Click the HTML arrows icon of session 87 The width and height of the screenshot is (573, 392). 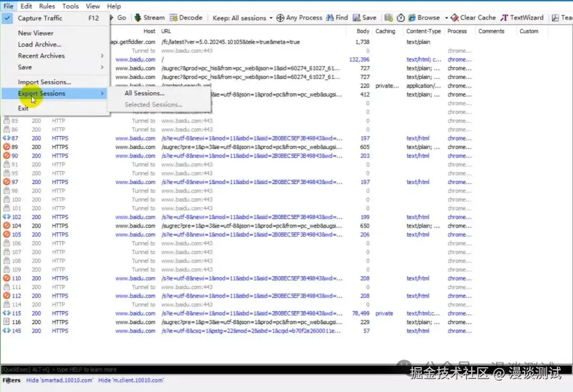6,138
